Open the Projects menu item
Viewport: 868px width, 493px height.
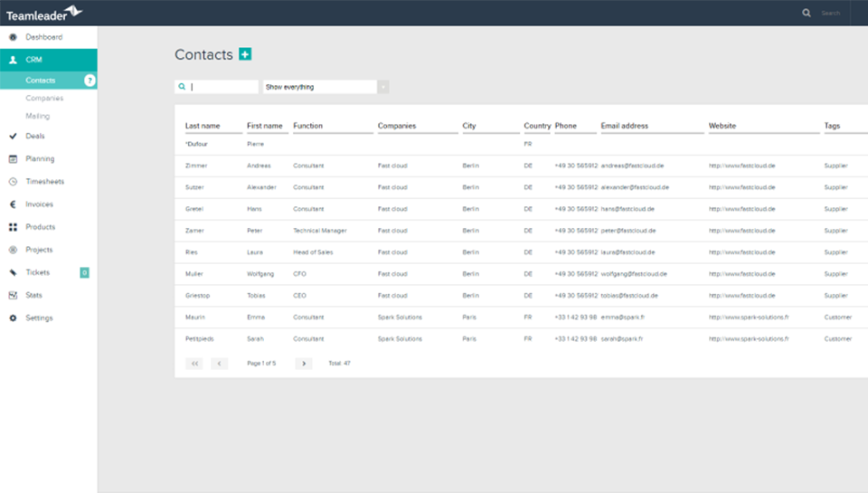coord(40,250)
